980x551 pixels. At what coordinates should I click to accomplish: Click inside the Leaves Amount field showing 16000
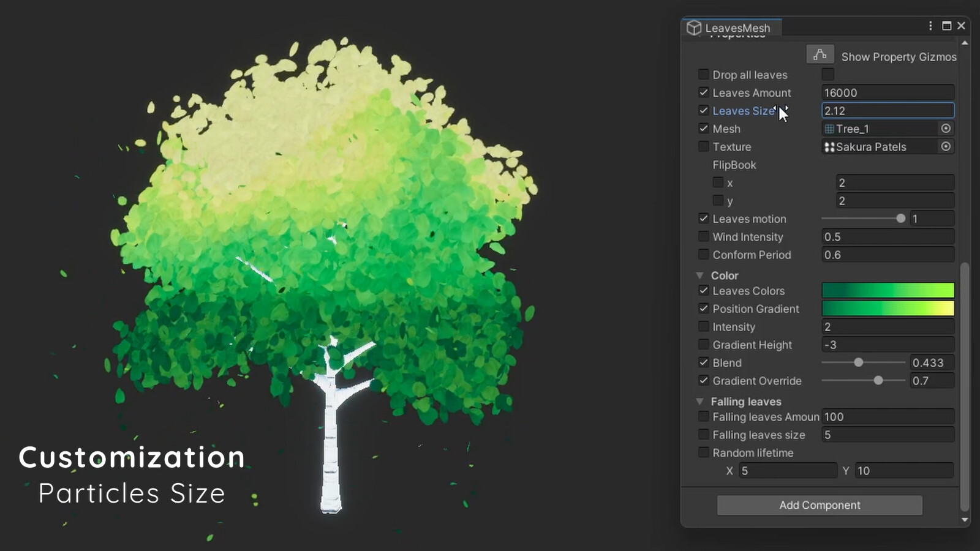(888, 92)
